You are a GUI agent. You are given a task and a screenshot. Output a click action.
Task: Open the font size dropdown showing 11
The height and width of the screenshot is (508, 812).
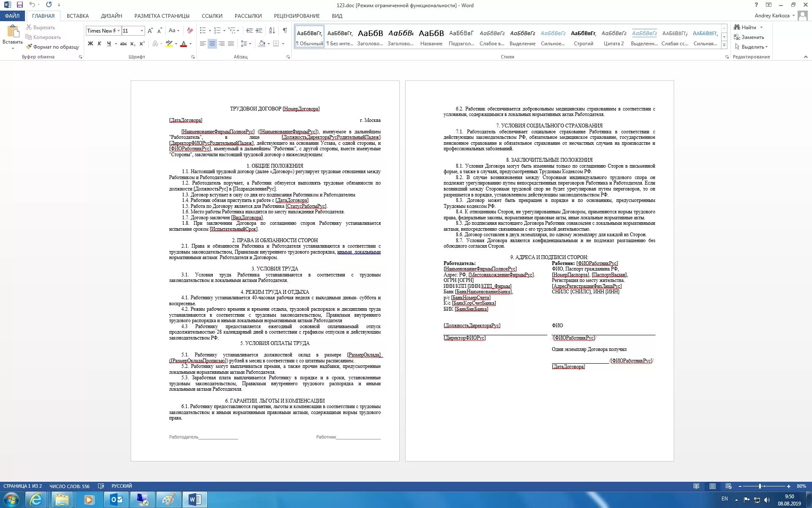pos(142,30)
